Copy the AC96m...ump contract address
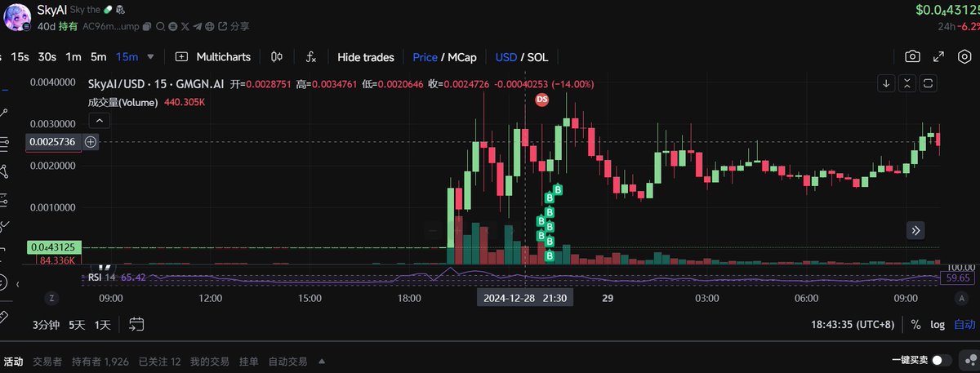Image resolution: width=980 pixels, height=373 pixels. click(x=146, y=26)
